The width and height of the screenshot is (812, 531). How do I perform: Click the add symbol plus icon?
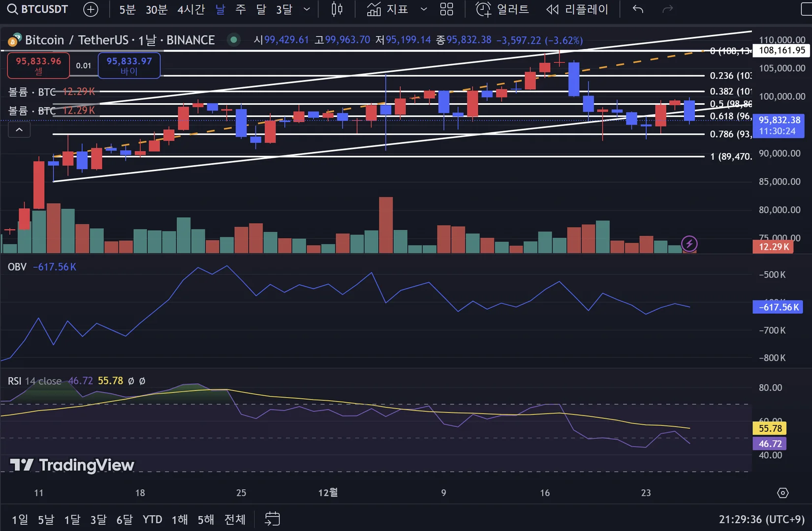coord(91,9)
